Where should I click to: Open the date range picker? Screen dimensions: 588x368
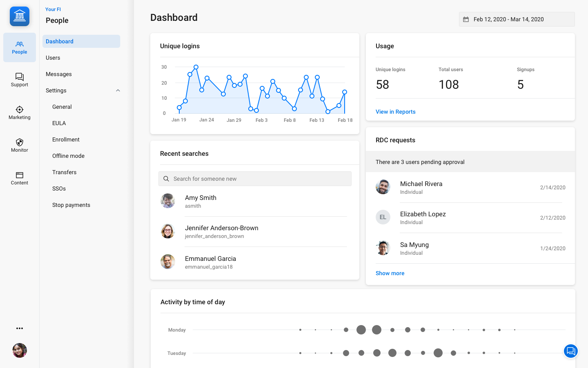[x=517, y=19]
